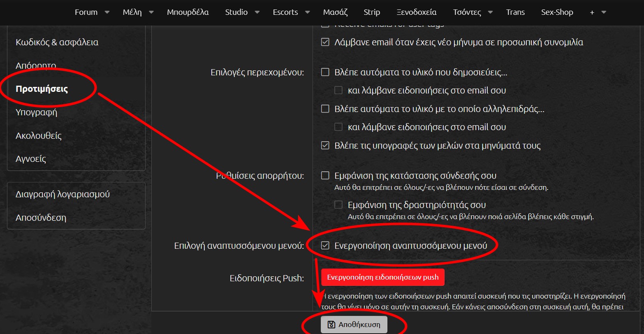The height and width of the screenshot is (334, 644).
Task: Open Αγνοείς in the sidebar
Action: [31, 159]
